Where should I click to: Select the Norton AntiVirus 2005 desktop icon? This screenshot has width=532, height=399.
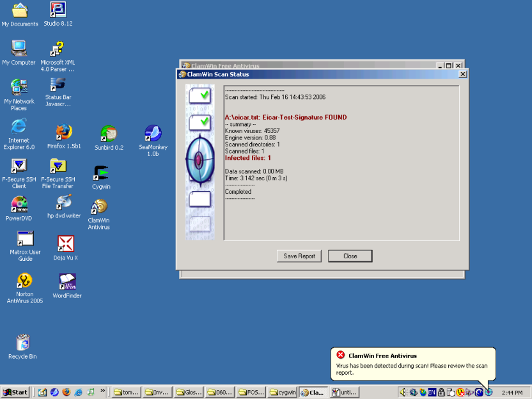[x=24, y=281]
